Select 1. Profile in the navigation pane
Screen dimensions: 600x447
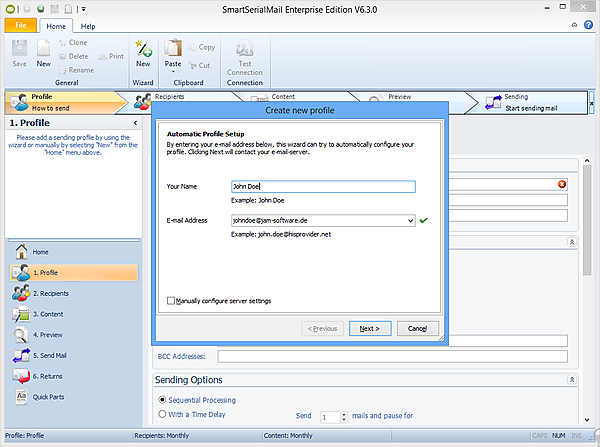tap(73, 272)
